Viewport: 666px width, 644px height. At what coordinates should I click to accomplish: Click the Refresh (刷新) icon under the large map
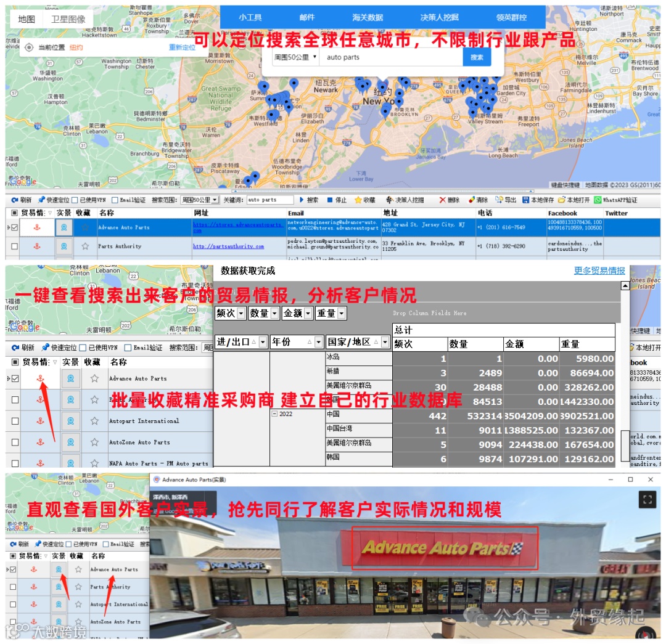pyautogui.click(x=14, y=200)
